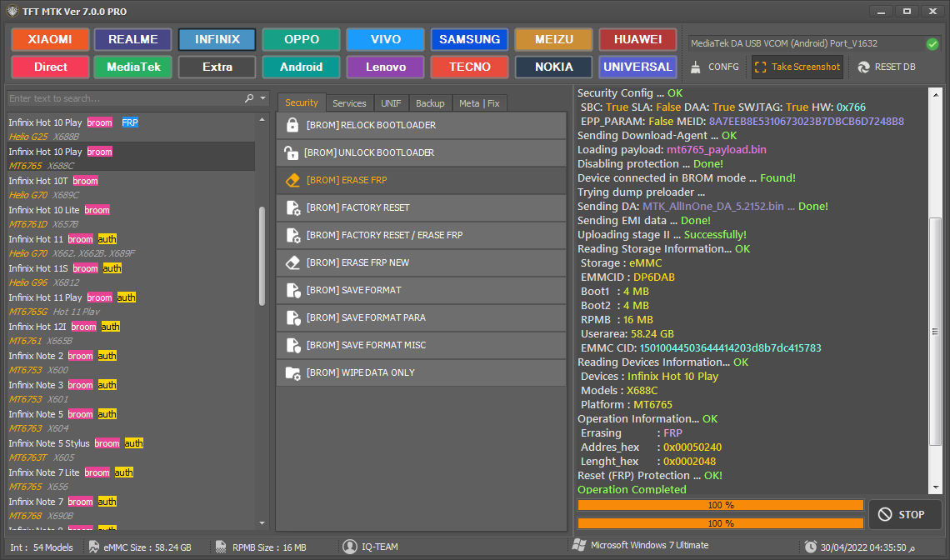Click the icon beside FACTORY RESET / ERASE FRP
The height and width of the screenshot is (560, 950).
pyautogui.click(x=293, y=235)
